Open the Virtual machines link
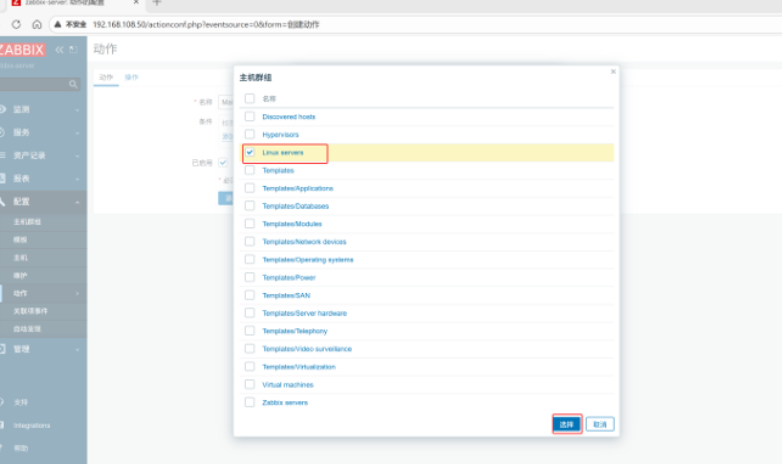Screen dimensions: 782x464 [x=288, y=385]
